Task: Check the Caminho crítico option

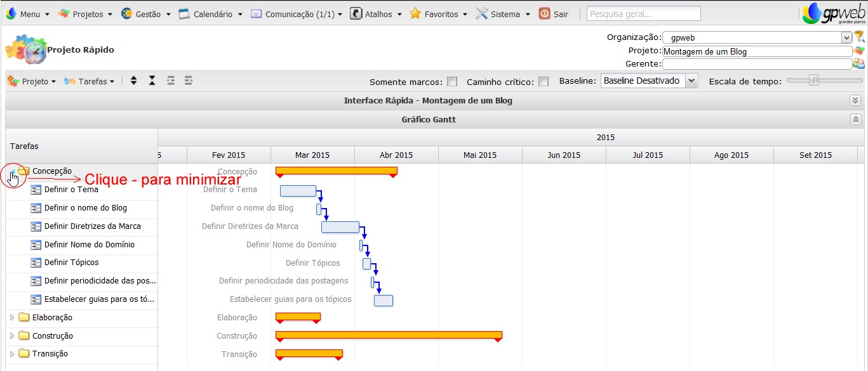Action: [544, 81]
